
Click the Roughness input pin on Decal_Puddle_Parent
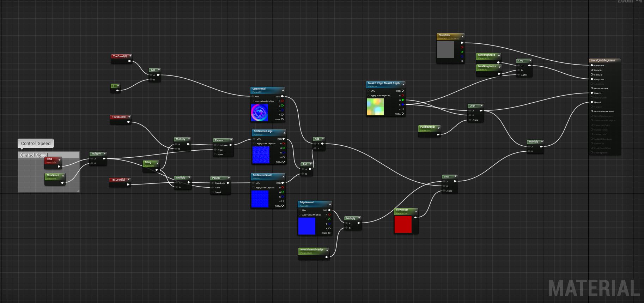(x=592, y=79)
